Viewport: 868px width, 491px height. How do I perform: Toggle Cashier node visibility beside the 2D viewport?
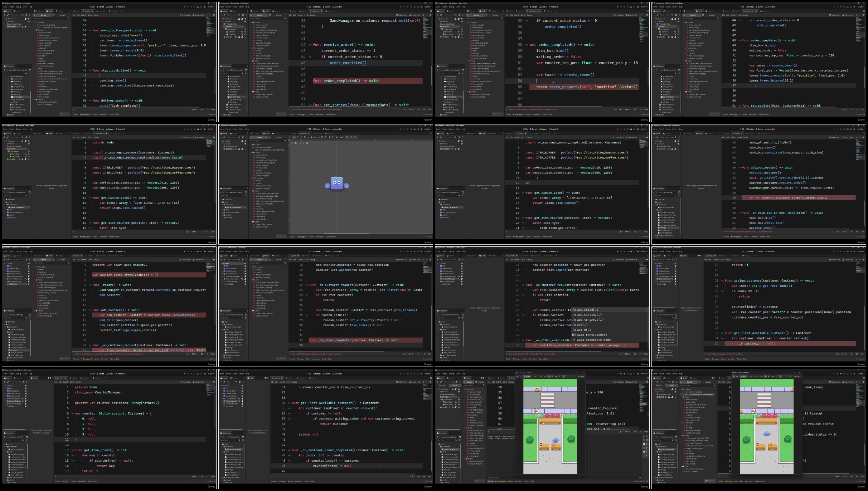point(245,141)
